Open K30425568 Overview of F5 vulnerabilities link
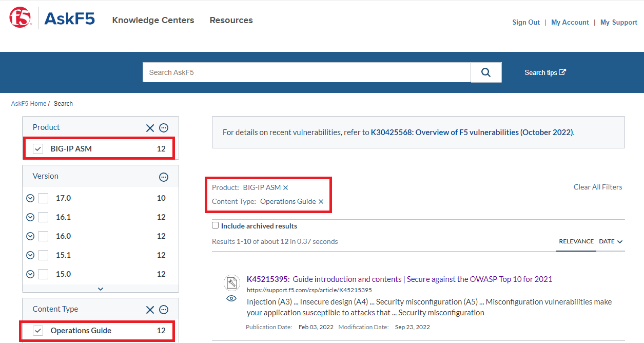The width and height of the screenshot is (644, 343). pos(472,132)
